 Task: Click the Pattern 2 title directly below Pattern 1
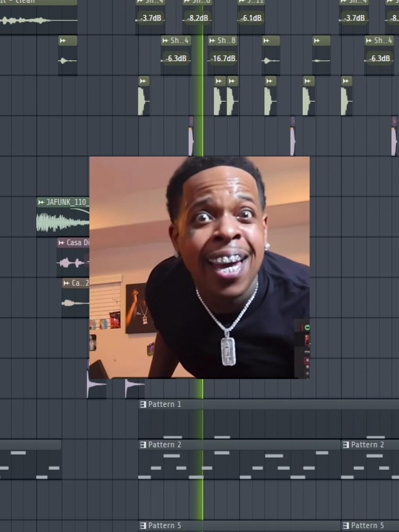(x=164, y=444)
